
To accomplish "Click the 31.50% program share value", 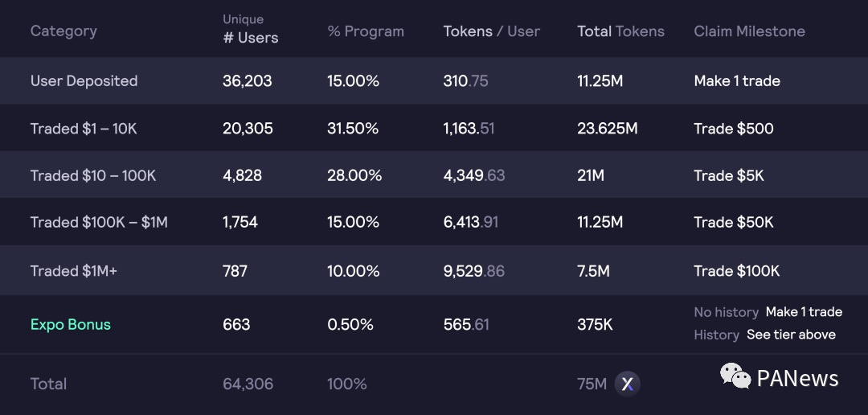I will pos(353,129).
